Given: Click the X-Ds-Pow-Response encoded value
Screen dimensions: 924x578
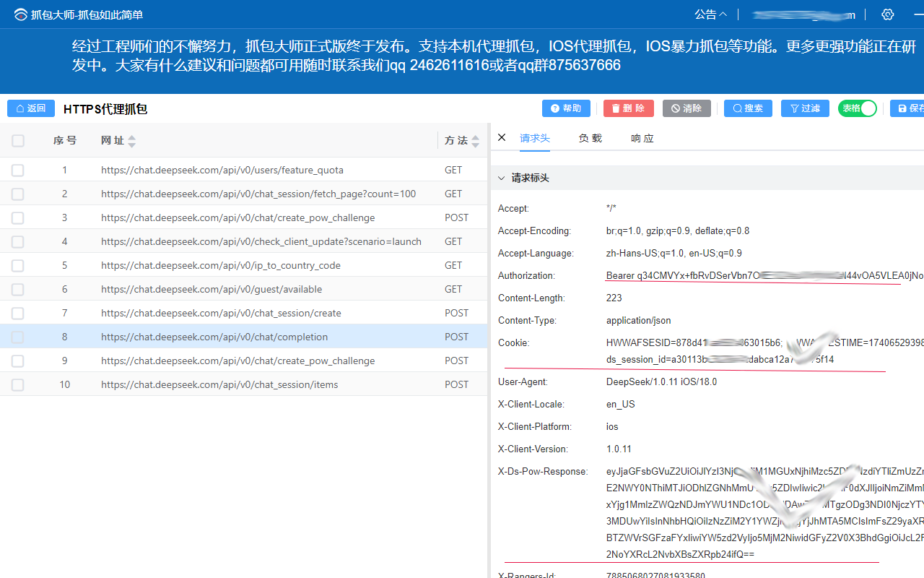Looking at the screenshot, I should pos(764,513).
